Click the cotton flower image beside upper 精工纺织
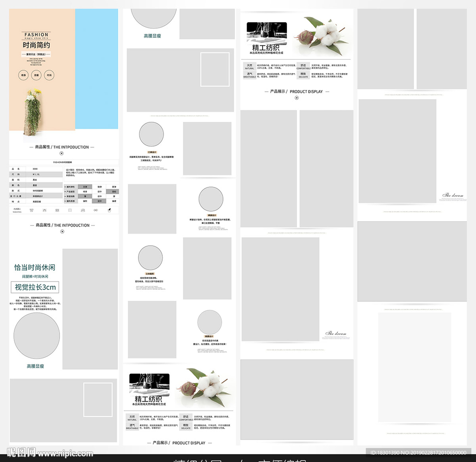Viewport: 476px width, 462px height. 323,35
